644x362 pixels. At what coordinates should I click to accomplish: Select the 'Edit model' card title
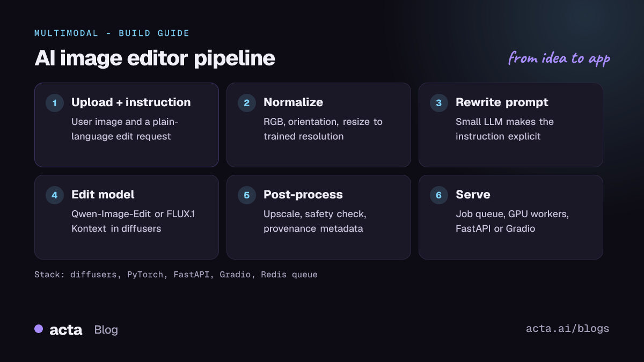coord(103,195)
